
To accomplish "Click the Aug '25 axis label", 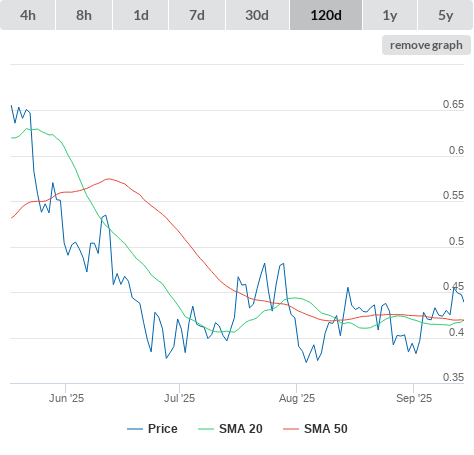I will (x=297, y=398).
